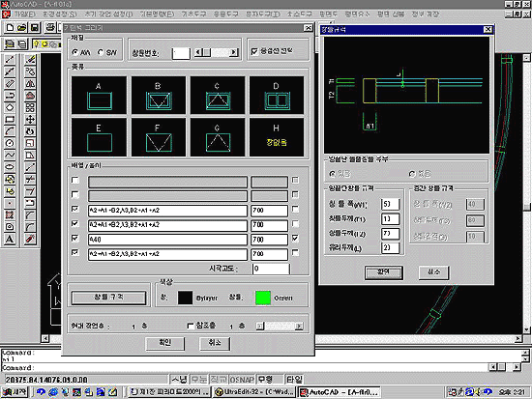Select the Copy Object tool

coord(30,71)
